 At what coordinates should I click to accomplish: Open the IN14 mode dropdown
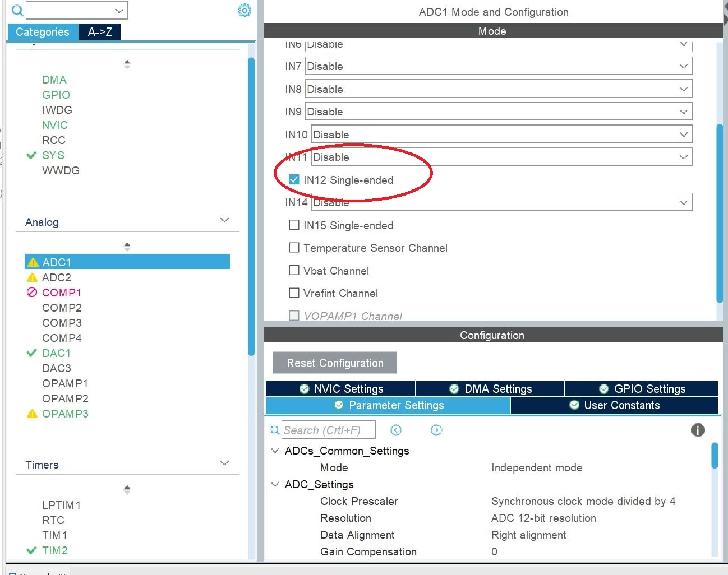pos(501,202)
